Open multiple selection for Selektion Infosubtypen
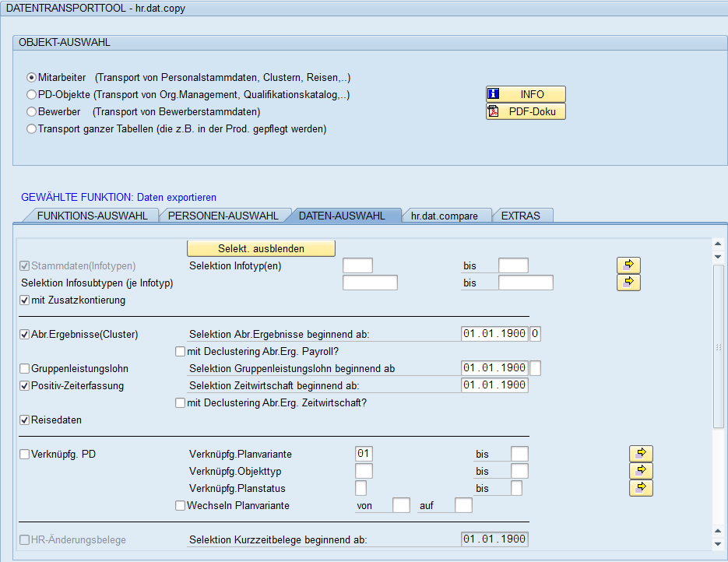Screen dimensions: 728x562 tap(628, 283)
